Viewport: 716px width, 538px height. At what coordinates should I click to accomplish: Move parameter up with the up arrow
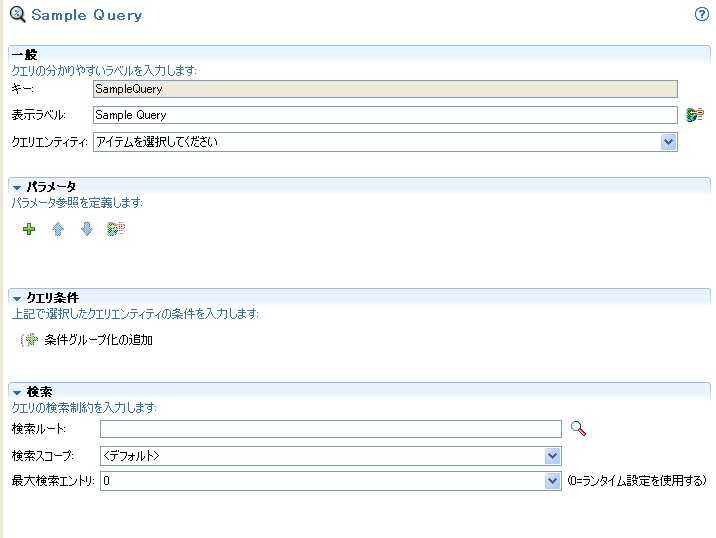tap(58, 229)
